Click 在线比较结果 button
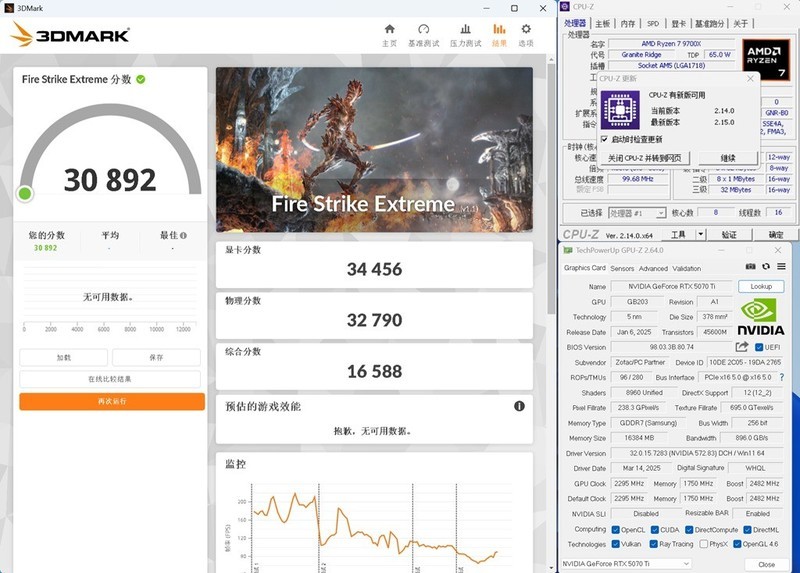Viewport: 800px width, 573px height. pos(110,379)
